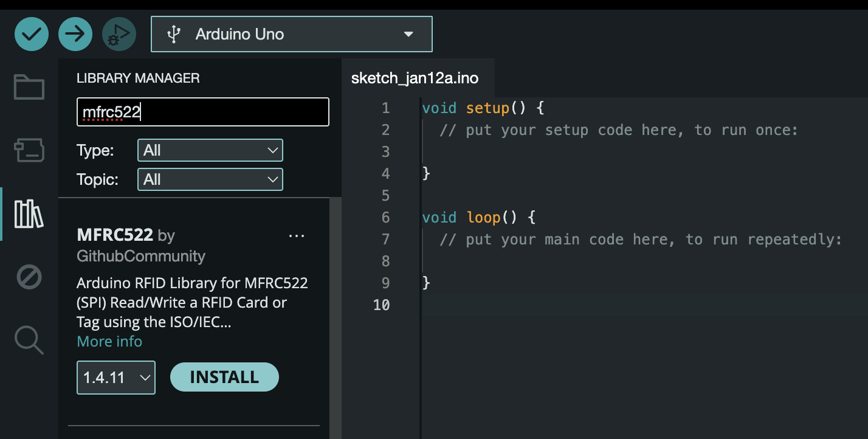Expand the Type filter dropdown

[x=210, y=150]
